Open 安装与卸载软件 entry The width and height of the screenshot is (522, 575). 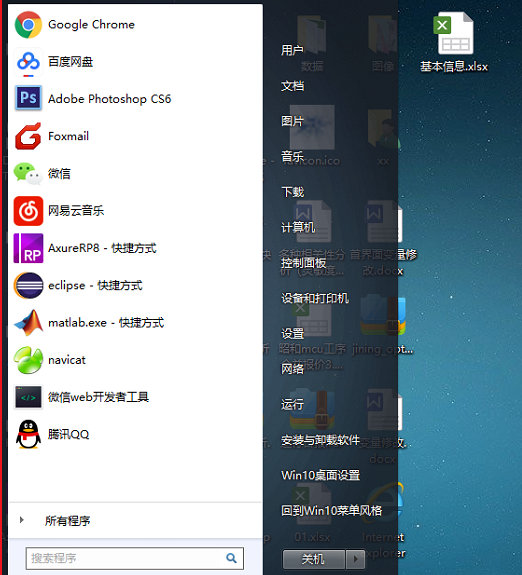pos(320,440)
